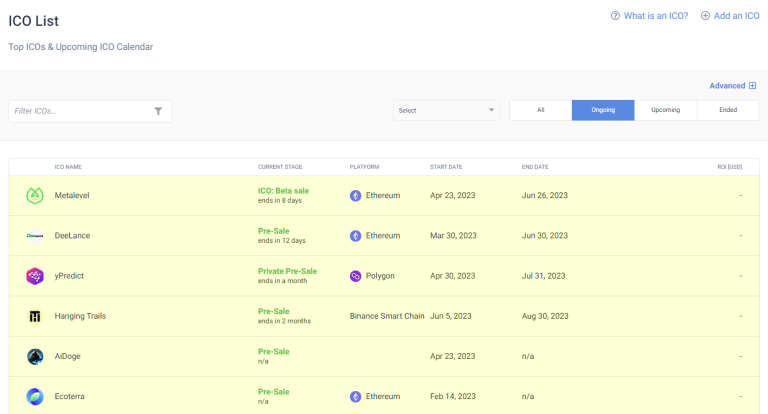Select the Ongoing tab

coord(603,111)
